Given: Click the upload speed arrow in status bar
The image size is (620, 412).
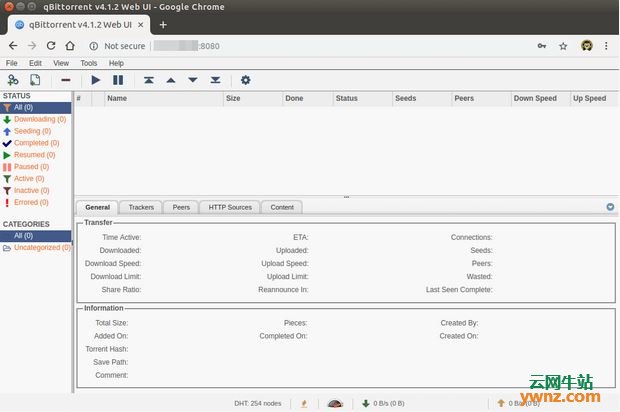Looking at the screenshot, I should [501, 403].
